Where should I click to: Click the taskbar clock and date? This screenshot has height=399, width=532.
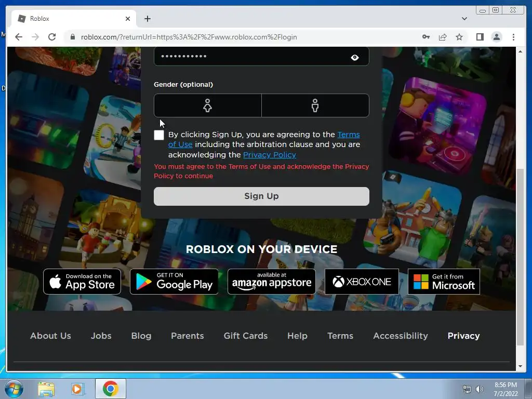tap(506, 389)
